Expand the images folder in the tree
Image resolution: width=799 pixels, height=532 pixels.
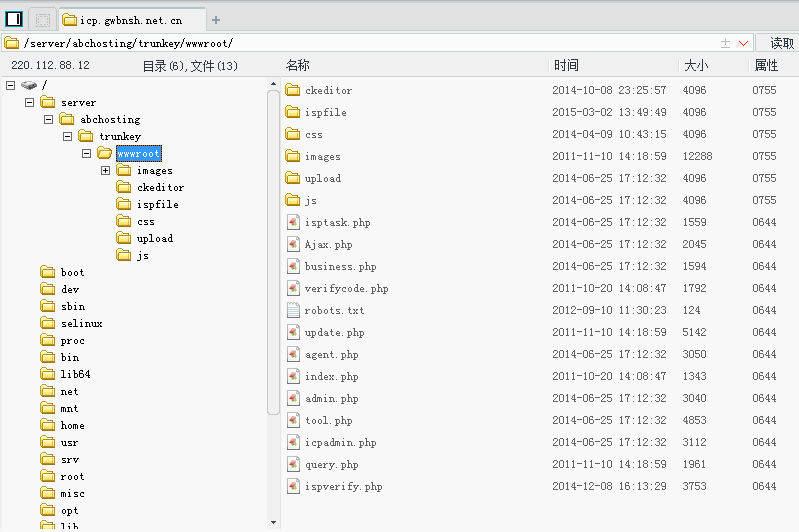(105, 170)
